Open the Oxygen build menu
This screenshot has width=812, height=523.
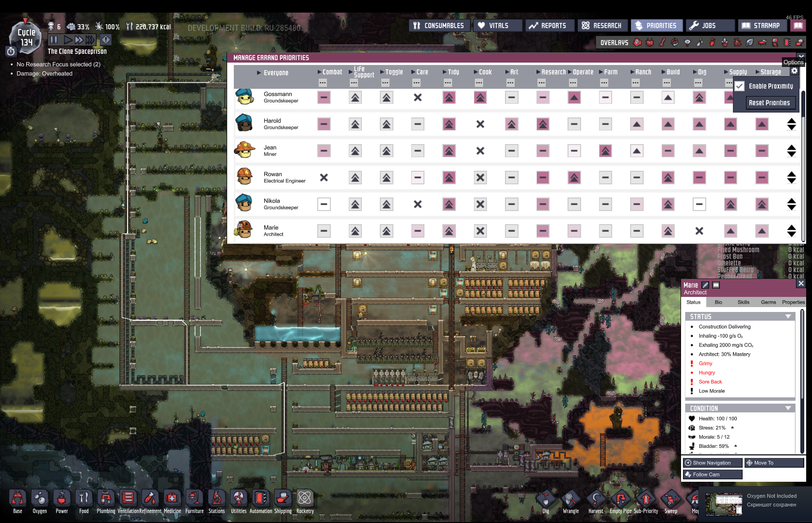coord(39,499)
